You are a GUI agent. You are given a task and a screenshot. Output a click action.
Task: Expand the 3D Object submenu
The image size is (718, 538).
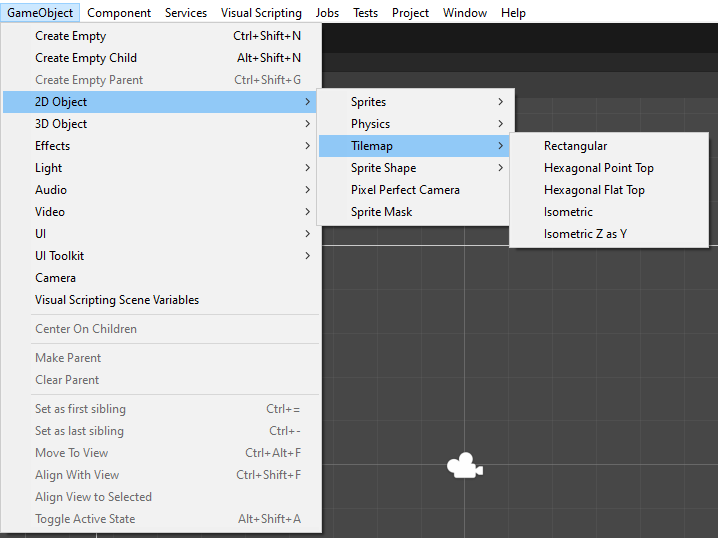pos(159,124)
